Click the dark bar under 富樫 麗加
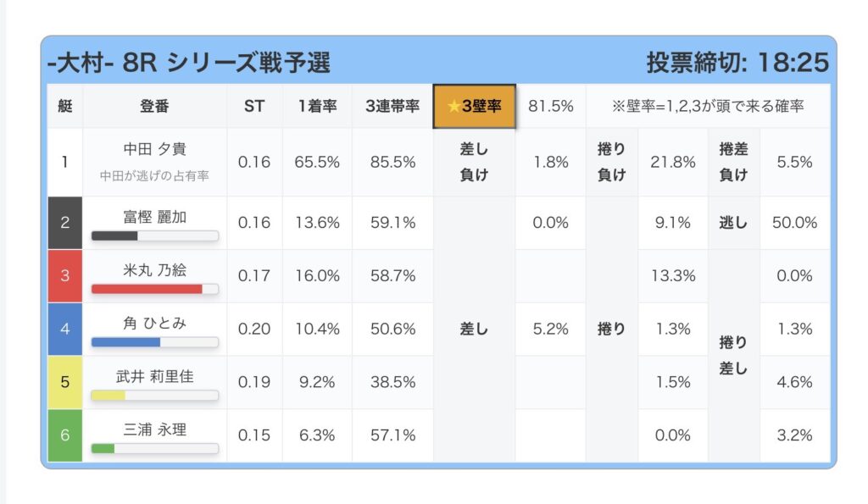The image size is (868, 504). [x=115, y=236]
